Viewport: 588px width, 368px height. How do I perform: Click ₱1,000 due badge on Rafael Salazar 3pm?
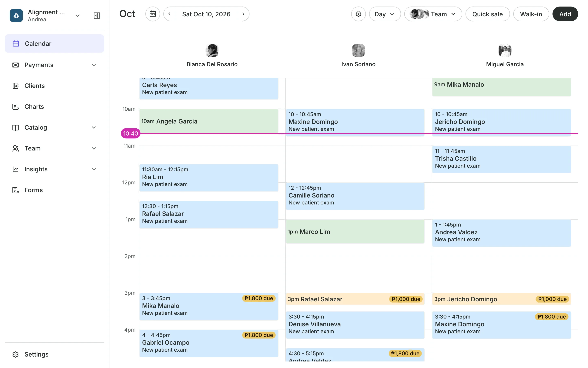406,299
